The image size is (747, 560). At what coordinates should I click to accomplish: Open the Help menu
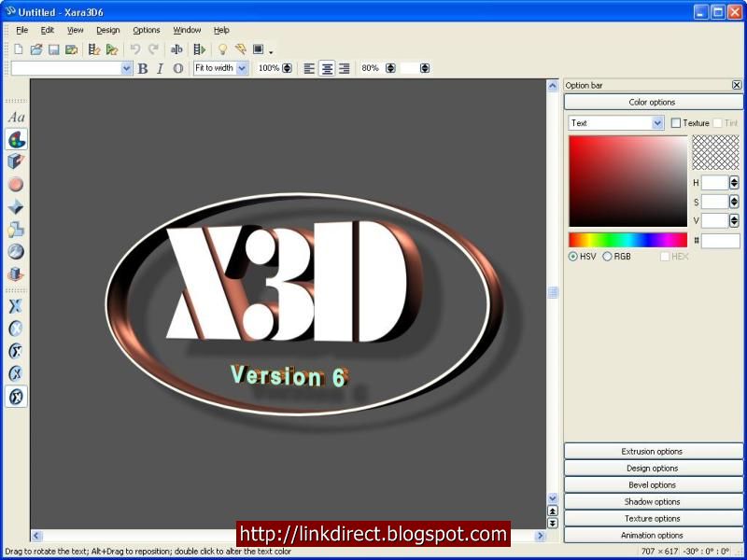coord(221,30)
